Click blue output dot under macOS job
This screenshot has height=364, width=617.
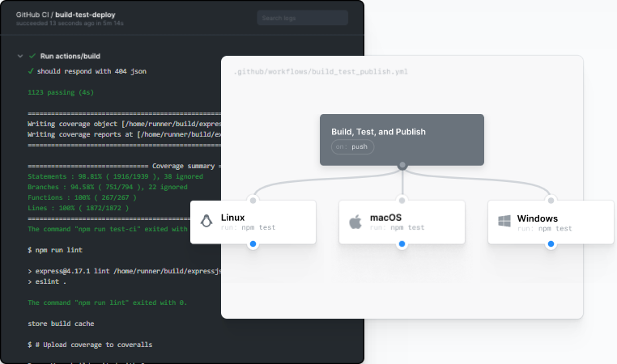pyautogui.click(x=402, y=243)
